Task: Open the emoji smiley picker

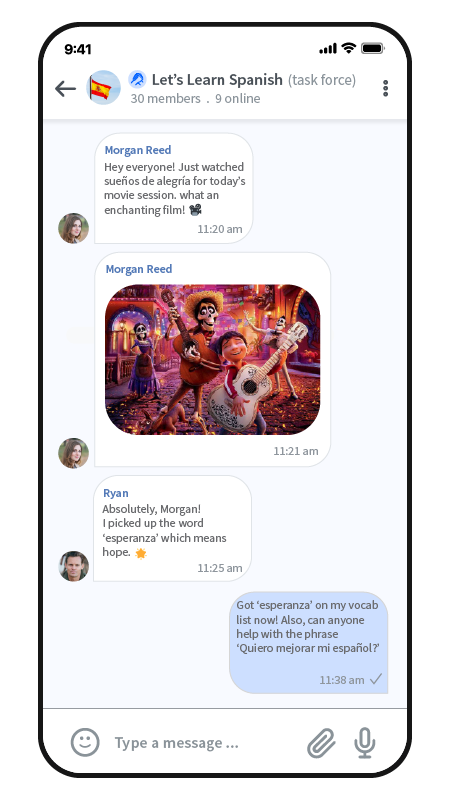Action: coord(85,742)
